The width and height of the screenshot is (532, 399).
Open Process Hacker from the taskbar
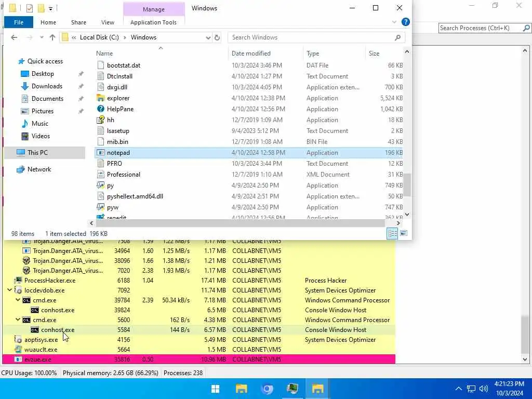click(292, 389)
